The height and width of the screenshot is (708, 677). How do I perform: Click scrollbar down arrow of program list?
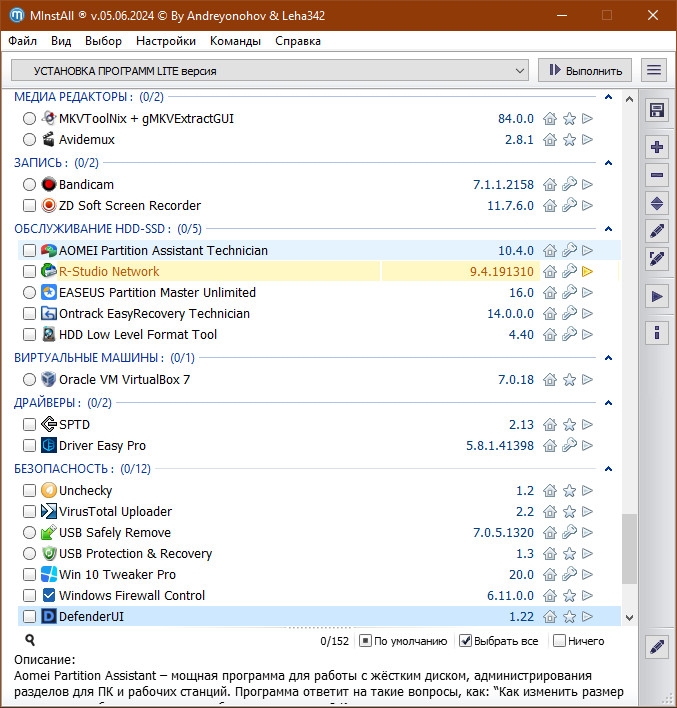coord(629,618)
